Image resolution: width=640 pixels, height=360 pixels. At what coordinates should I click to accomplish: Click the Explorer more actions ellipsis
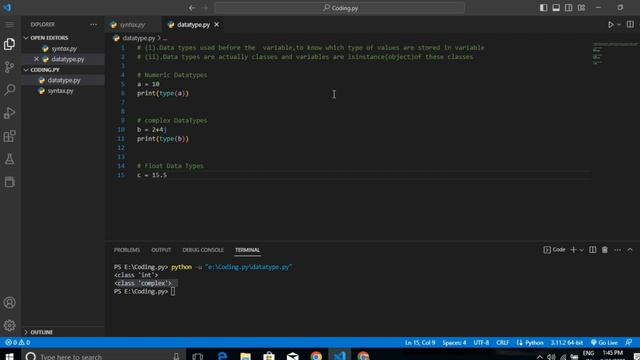click(93, 24)
